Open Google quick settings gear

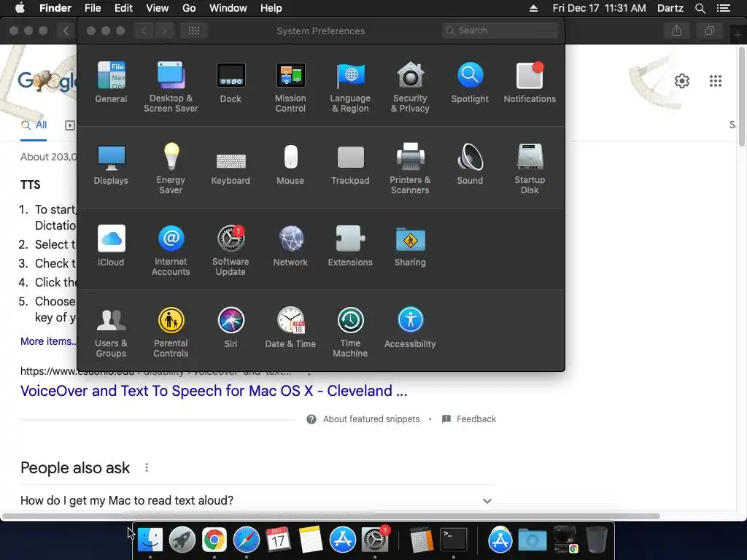point(682,81)
